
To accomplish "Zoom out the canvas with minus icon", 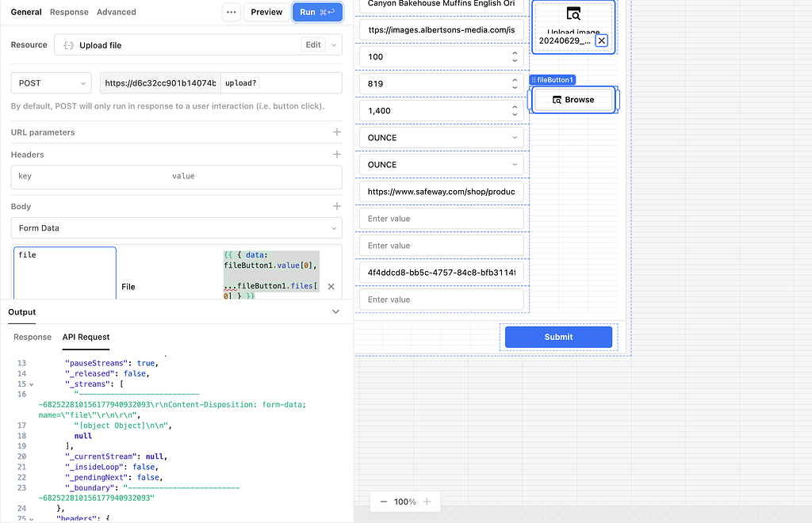I will (x=384, y=502).
